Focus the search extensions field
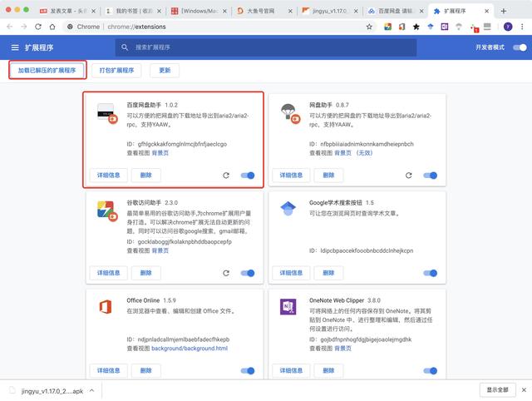This screenshot has width=532, height=401. click(x=266, y=47)
